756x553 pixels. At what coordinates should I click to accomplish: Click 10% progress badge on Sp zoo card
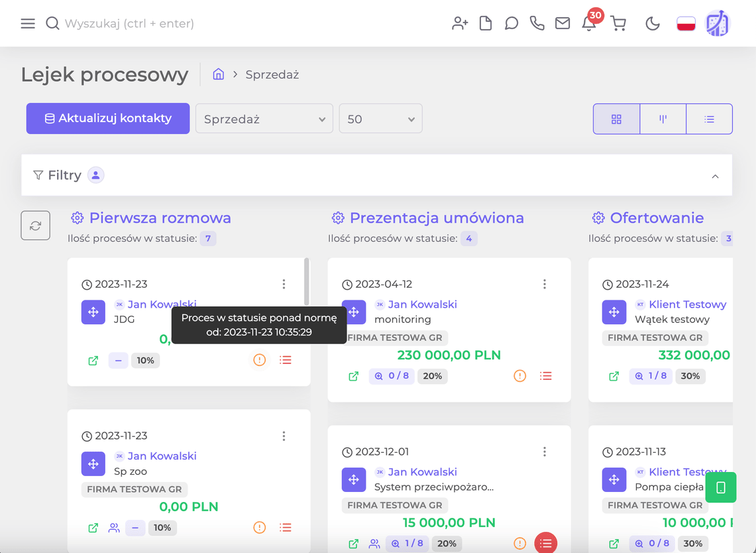[x=162, y=528]
